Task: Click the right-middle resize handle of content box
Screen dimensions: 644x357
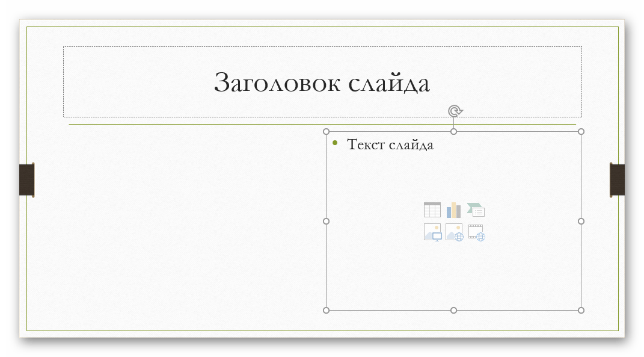Action: [581, 221]
